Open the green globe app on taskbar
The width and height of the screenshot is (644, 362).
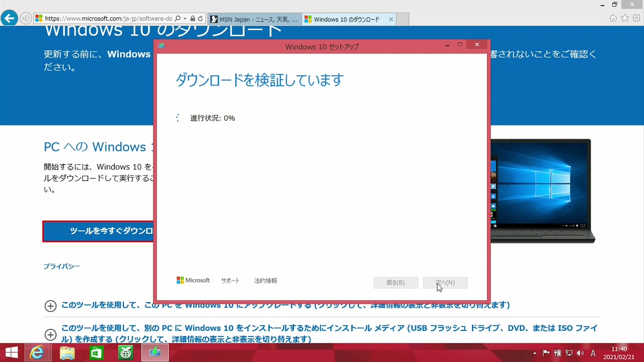(125, 353)
